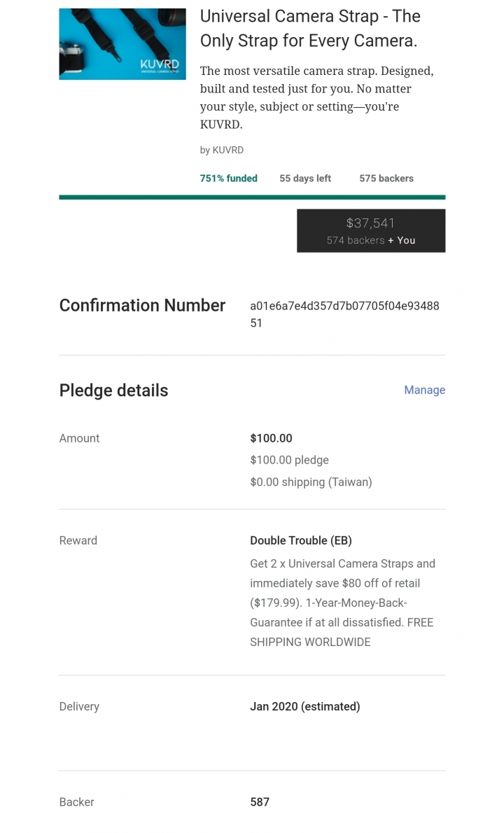Click the project description paragraph
504x833 pixels.
[317, 98]
